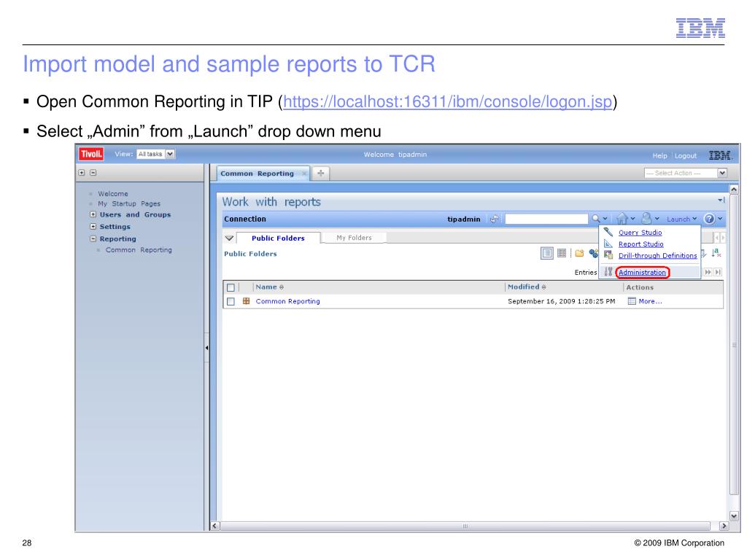Click the magnifying glass search icon
The height and width of the screenshot is (560, 747).
pos(596,219)
